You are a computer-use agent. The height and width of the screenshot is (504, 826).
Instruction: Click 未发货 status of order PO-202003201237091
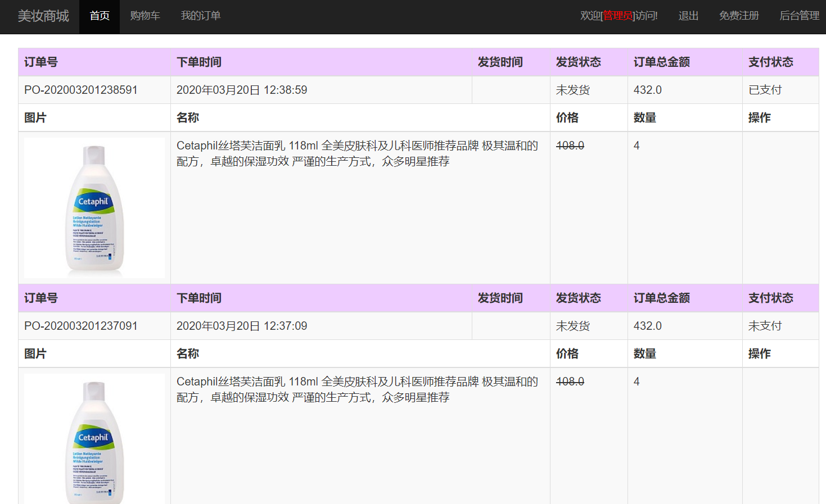[x=572, y=326]
